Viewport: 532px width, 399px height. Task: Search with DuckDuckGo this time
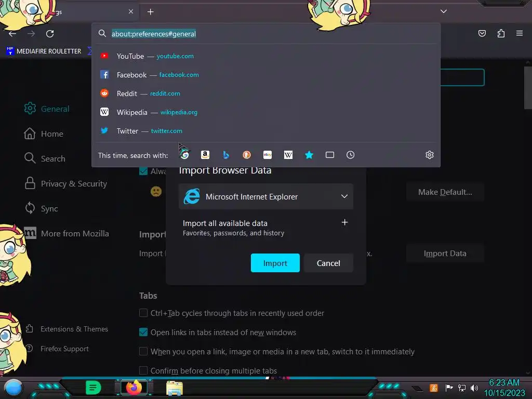(247, 155)
